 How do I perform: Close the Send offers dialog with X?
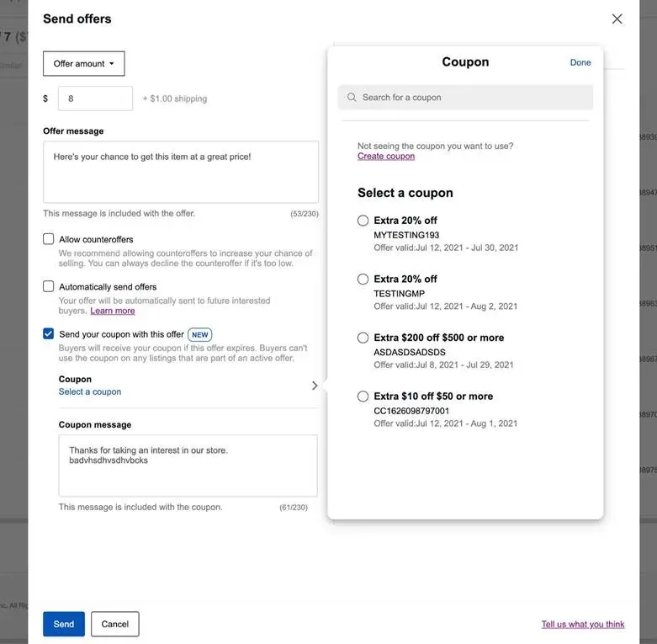617,19
